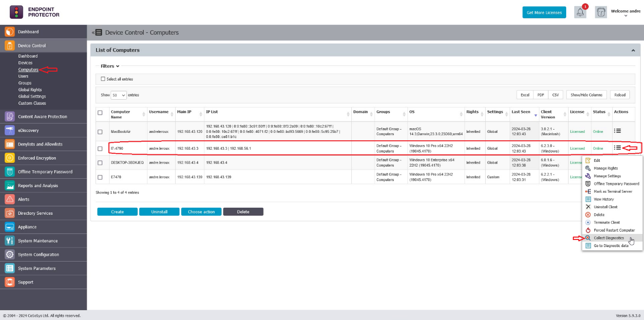The image size is (644, 320).
Task: Click the Device Control sidebar icon
Action: (x=10, y=45)
